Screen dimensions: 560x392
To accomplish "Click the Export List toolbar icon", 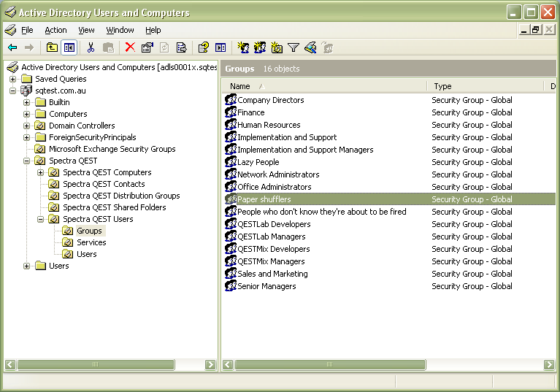I will coord(181,47).
